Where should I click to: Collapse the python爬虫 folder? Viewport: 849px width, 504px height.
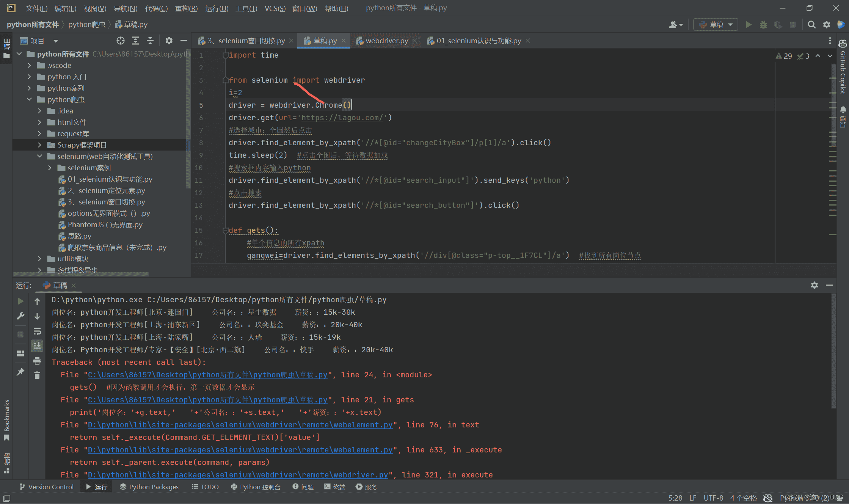point(30,99)
